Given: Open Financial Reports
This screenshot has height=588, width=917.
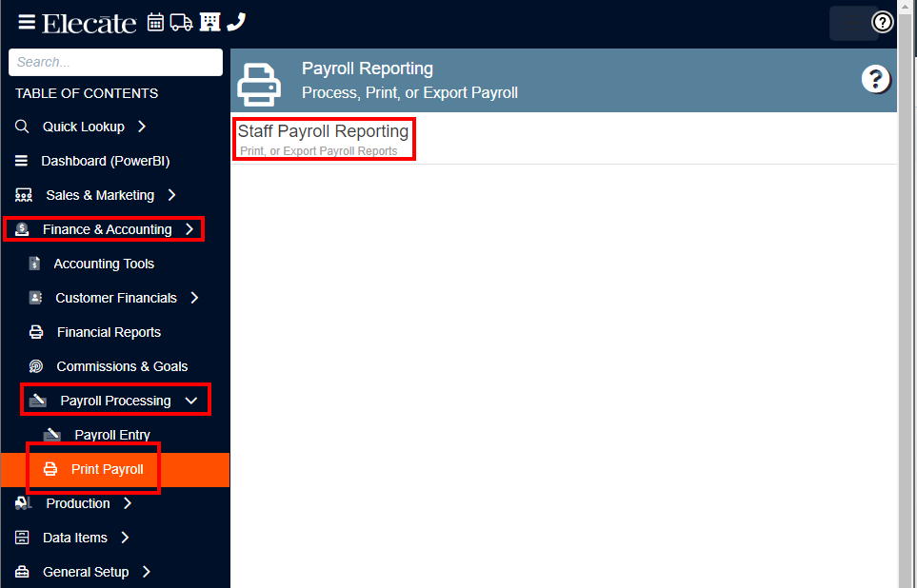Looking at the screenshot, I should coord(109,332).
